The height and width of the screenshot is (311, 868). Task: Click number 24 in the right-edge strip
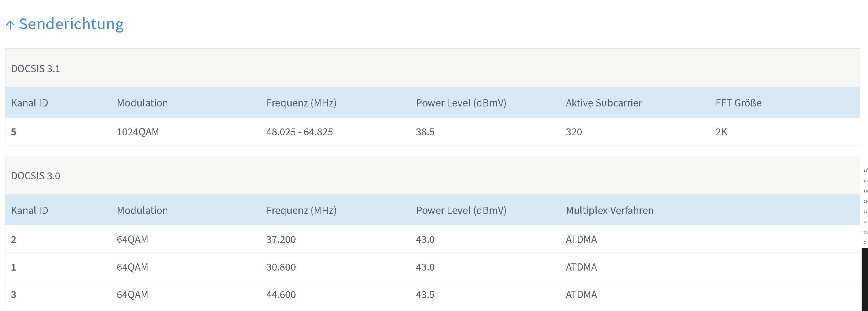coord(865,242)
